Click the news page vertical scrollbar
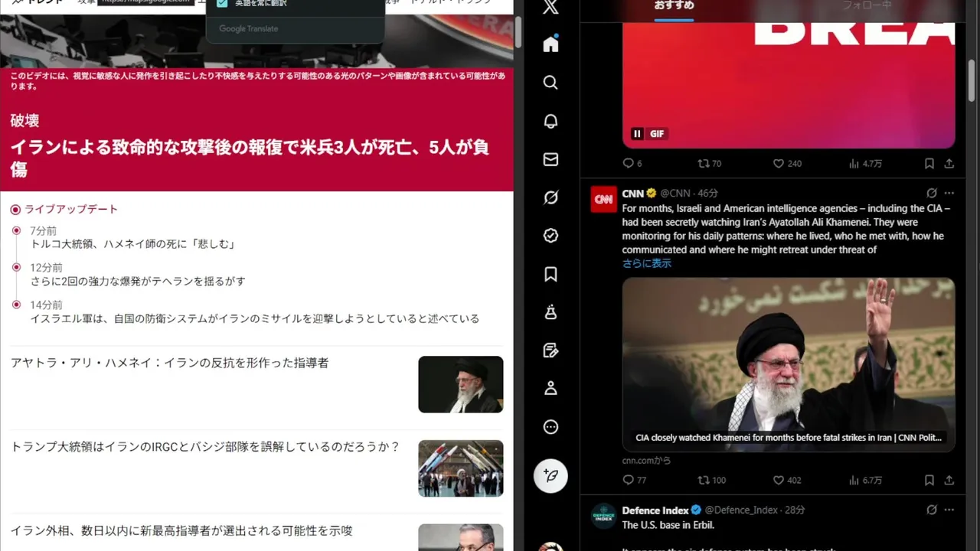 point(518,31)
